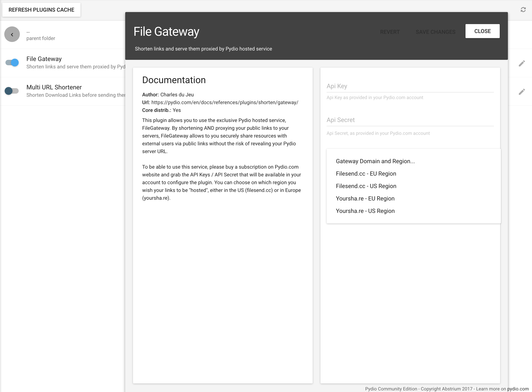Focus the Api Secret input field
This screenshot has height=392, width=532.
coord(410,120)
